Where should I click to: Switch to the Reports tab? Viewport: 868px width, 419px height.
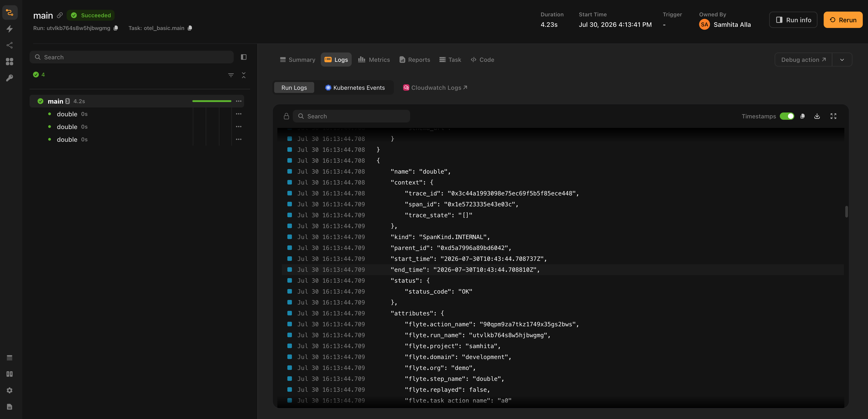[x=415, y=60]
